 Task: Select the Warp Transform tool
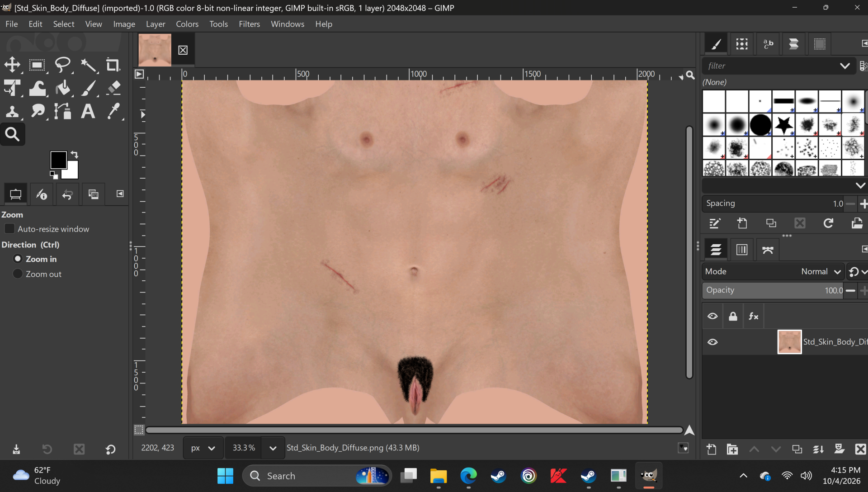38,88
